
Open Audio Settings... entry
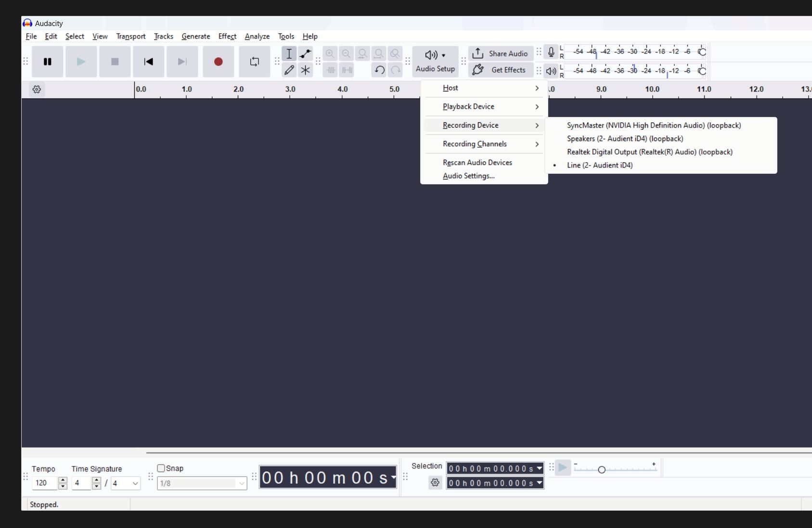click(x=484, y=176)
